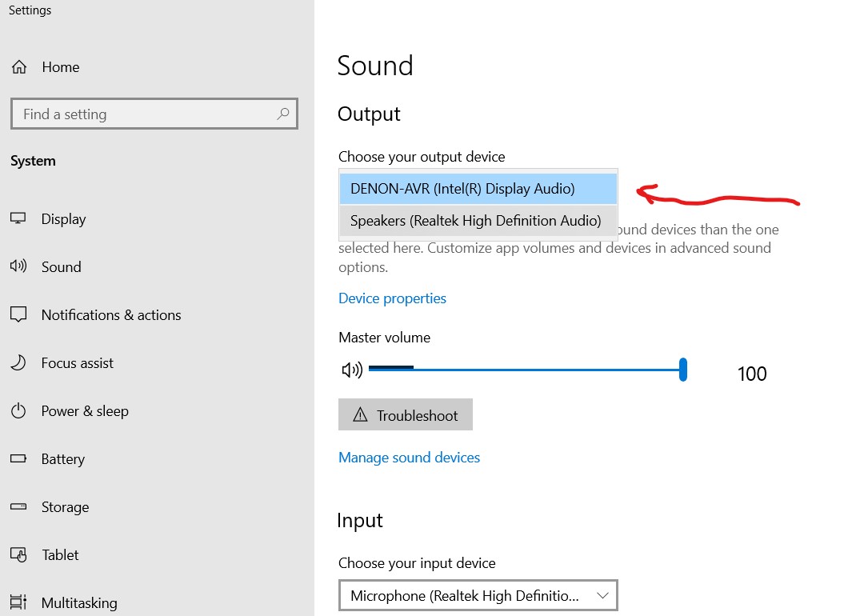Viewport: 844px width, 616px height.
Task: Select DENON-AVR Intel Display Audio output
Action: point(478,189)
